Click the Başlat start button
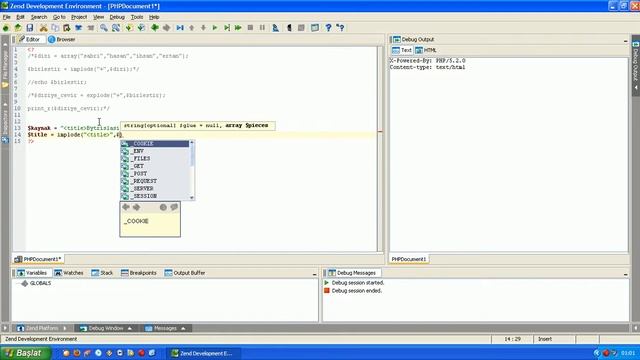640x360 pixels. 25,353
